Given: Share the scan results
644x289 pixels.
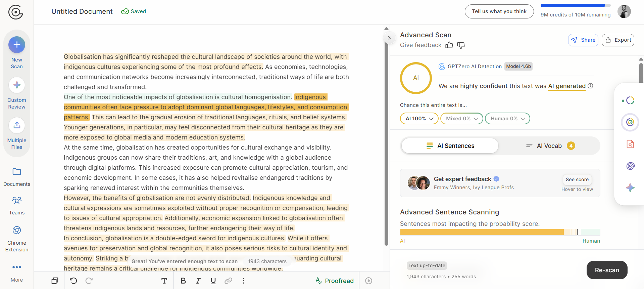Looking at the screenshot, I should pyautogui.click(x=583, y=40).
